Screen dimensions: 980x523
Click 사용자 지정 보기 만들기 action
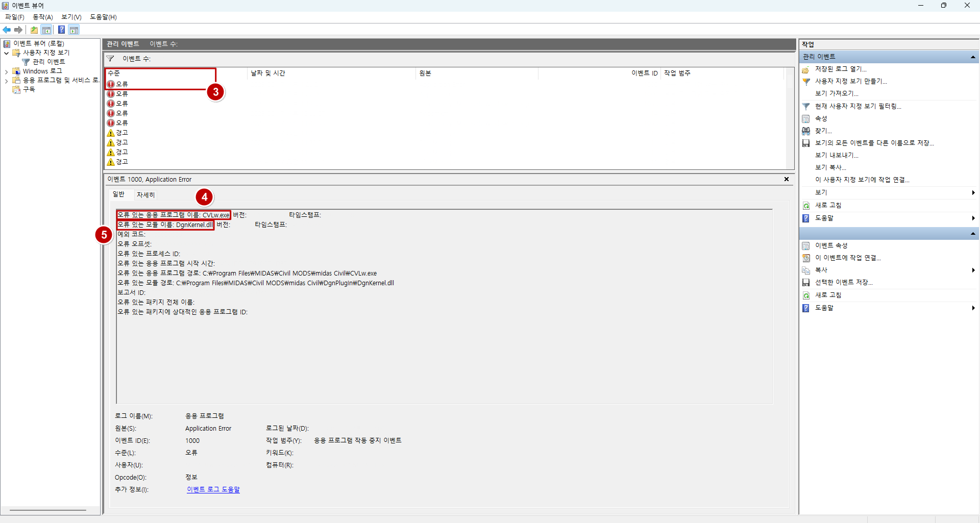851,81
